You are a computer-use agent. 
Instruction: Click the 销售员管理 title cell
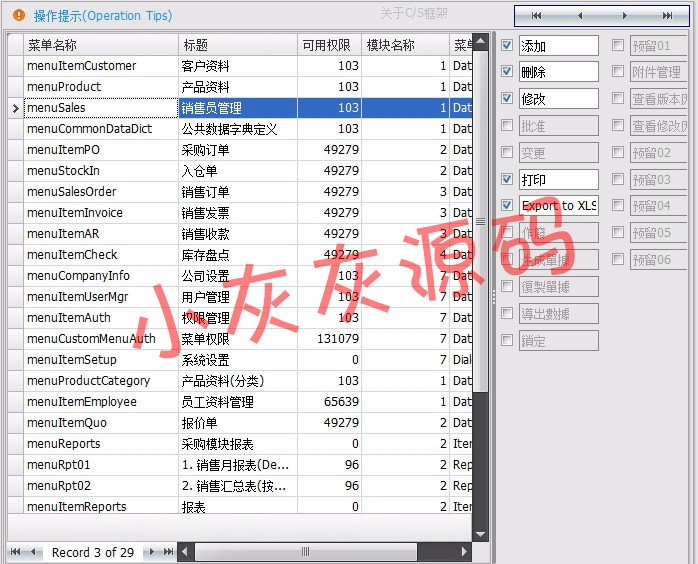(x=238, y=108)
